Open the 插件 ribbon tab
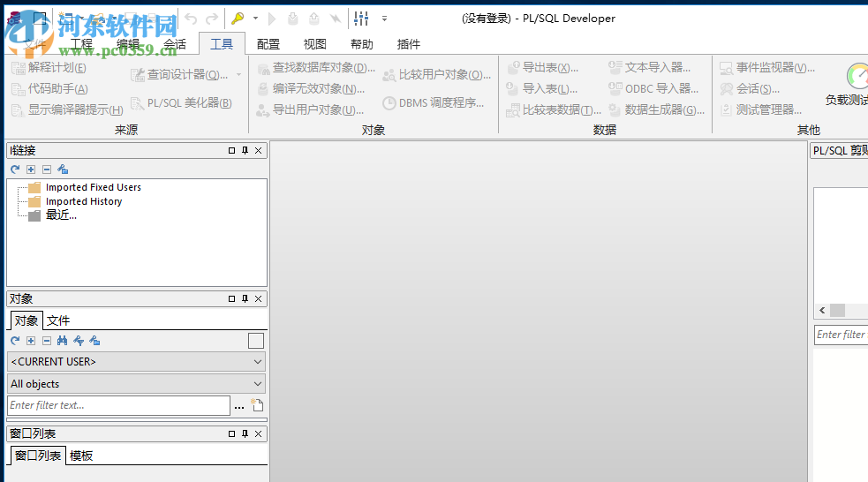The image size is (868, 482). point(409,44)
